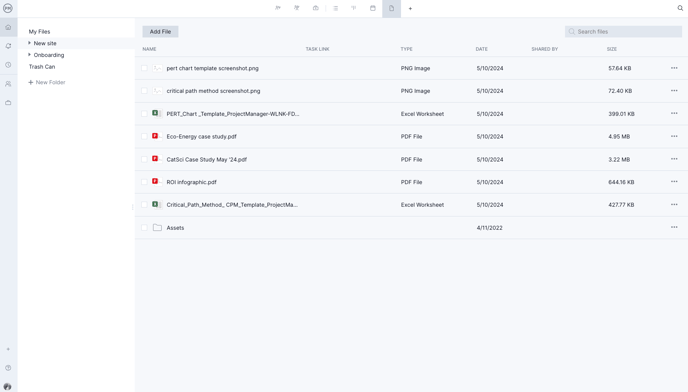This screenshot has height=392, width=688.
Task: Open the team members sidebar icon
Action: click(x=8, y=84)
